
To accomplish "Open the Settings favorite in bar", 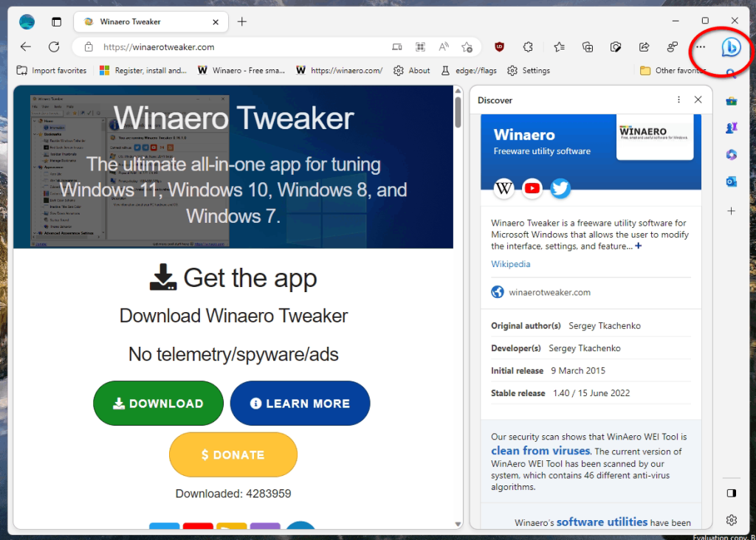I will 529,70.
